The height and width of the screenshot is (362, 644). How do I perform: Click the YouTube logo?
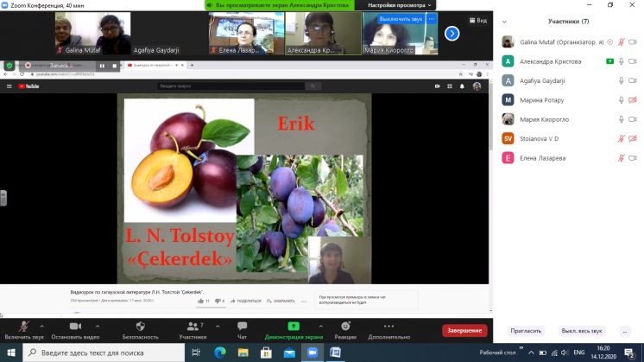[x=28, y=86]
